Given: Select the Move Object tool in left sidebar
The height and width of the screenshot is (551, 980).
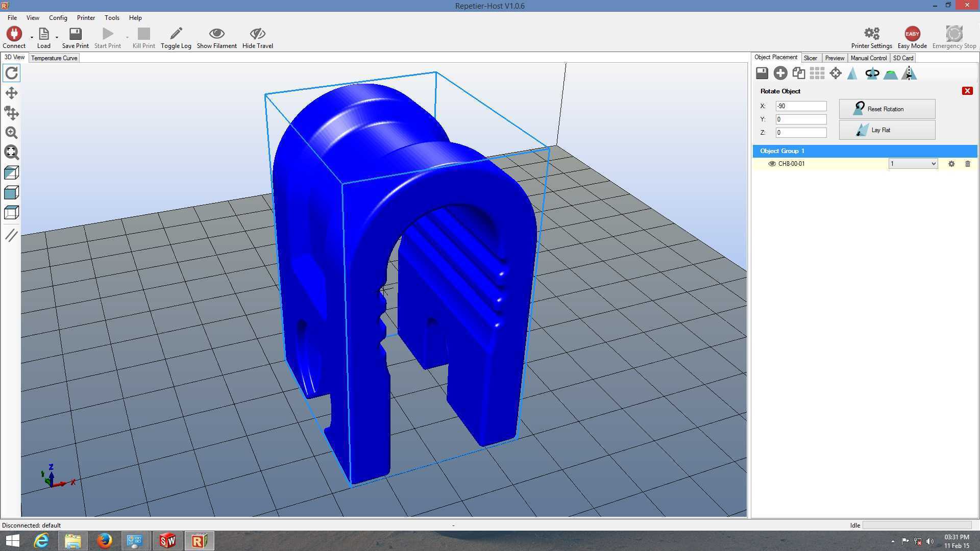Looking at the screenshot, I should coord(11,113).
